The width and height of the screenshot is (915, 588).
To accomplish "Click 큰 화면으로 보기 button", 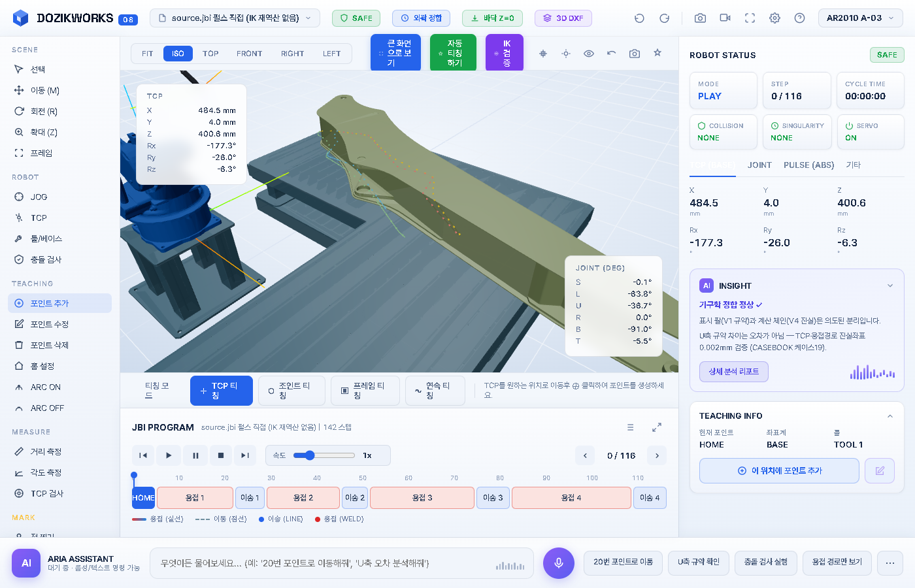I will (x=395, y=53).
